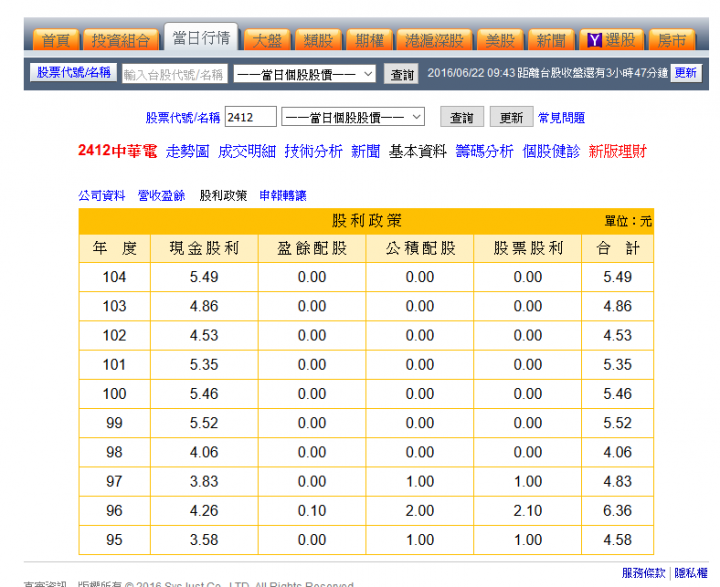Click 查詢 button in dark toolbar
The image size is (720, 587).
tap(402, 74)
